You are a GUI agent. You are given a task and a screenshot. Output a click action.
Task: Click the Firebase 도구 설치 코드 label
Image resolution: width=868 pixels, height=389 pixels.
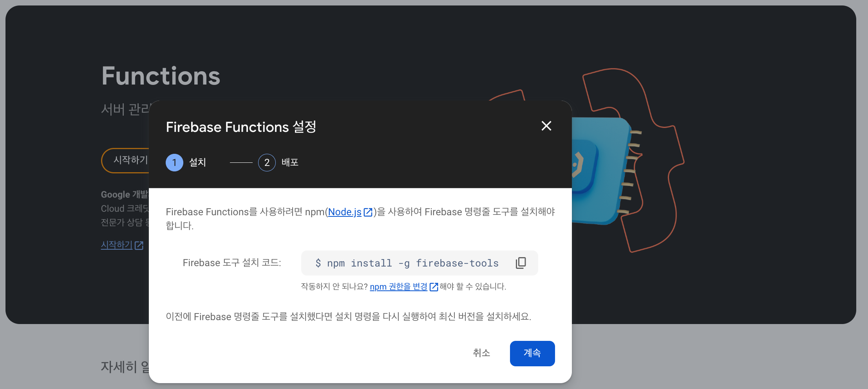[x=232, y=263]
